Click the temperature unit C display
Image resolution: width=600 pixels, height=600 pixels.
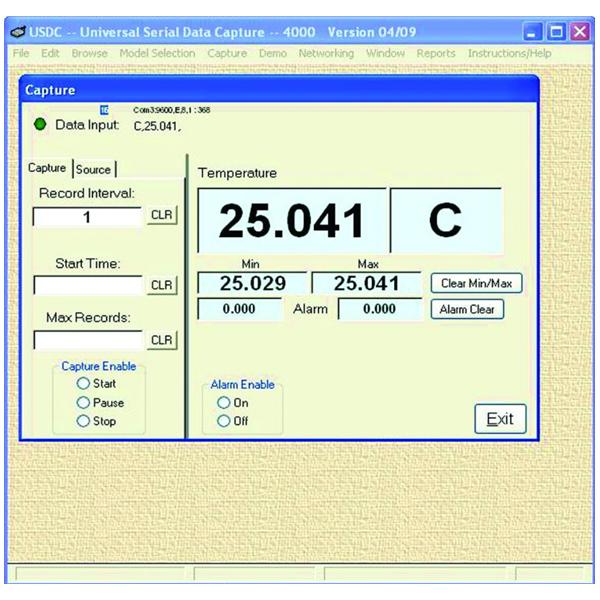(x=446, y=221)
